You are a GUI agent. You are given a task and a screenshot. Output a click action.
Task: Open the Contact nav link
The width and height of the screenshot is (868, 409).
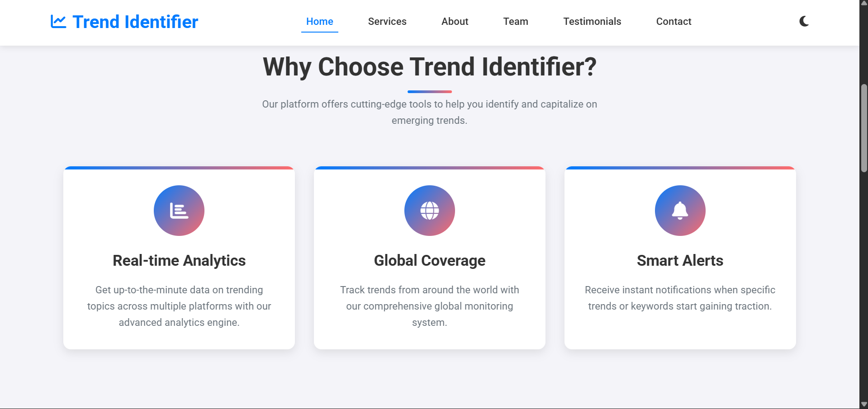pos(674,22)
